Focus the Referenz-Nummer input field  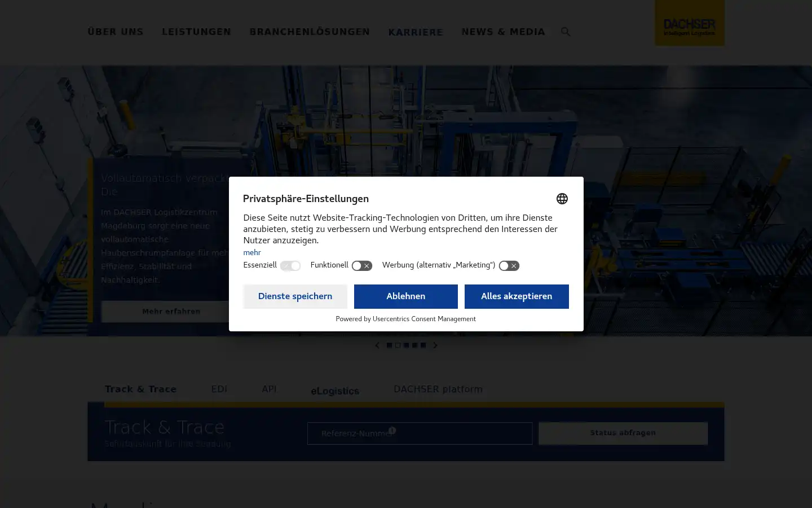pyautogui.click(x=420, y=433)
